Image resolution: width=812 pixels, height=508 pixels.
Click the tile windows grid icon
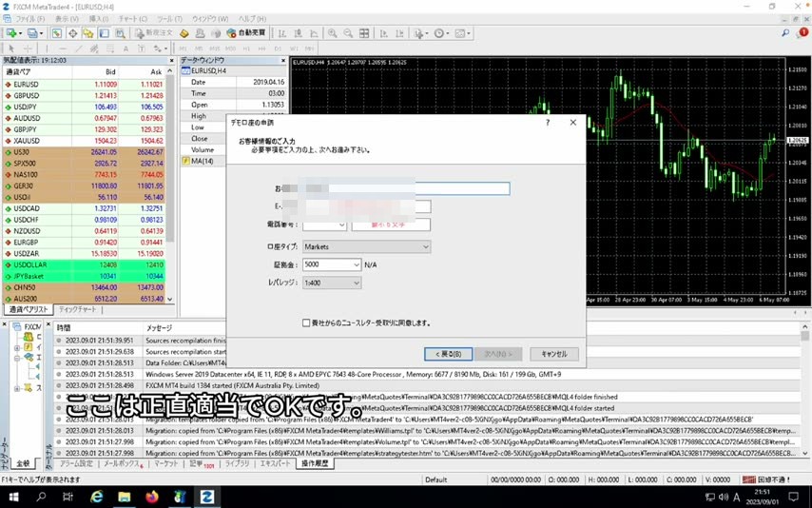364,33
